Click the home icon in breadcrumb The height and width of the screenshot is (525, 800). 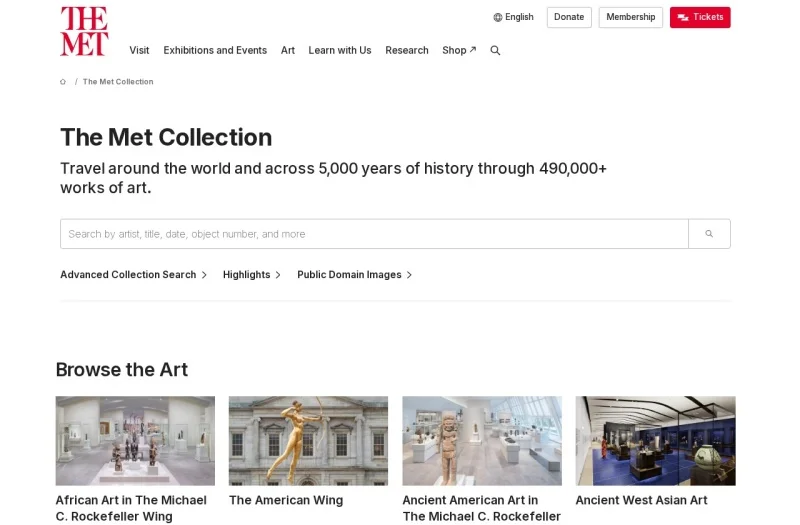pos(63,82)
